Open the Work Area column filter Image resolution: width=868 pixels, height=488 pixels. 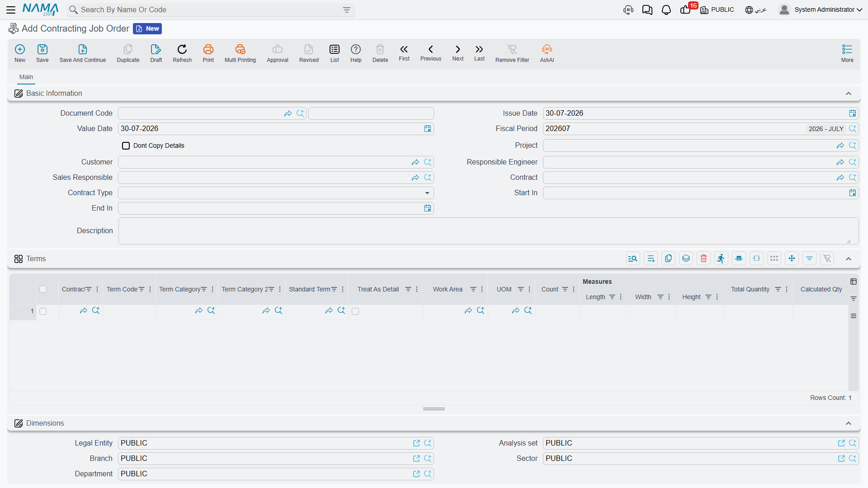click(x=473, y=289)
